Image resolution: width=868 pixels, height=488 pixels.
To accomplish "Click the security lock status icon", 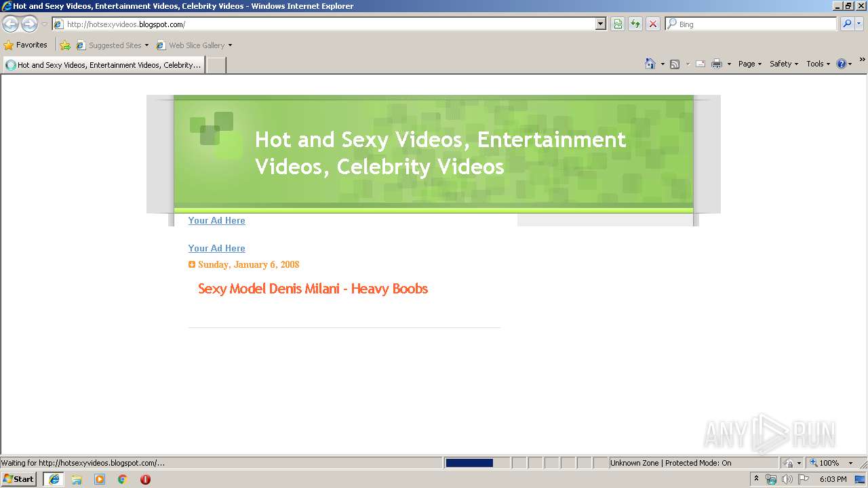I will pos(789,463).
